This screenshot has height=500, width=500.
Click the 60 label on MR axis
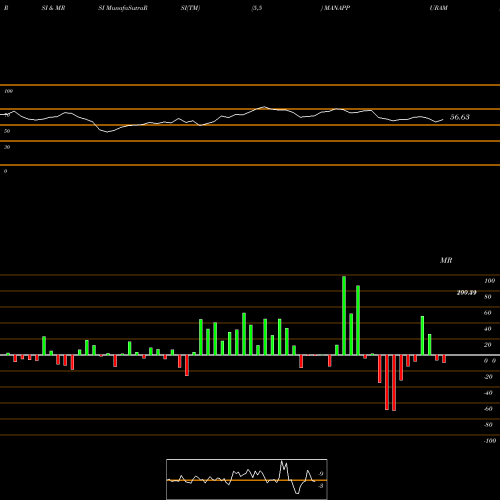pyautogui.click(x=488, y=313)
